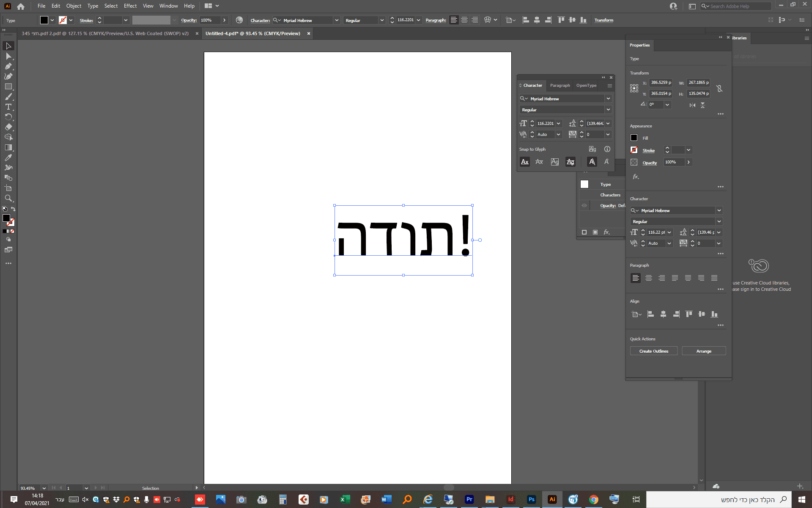Open font family dropdown in Character panel
Screen dimensions: 812x508
point(608,99)
